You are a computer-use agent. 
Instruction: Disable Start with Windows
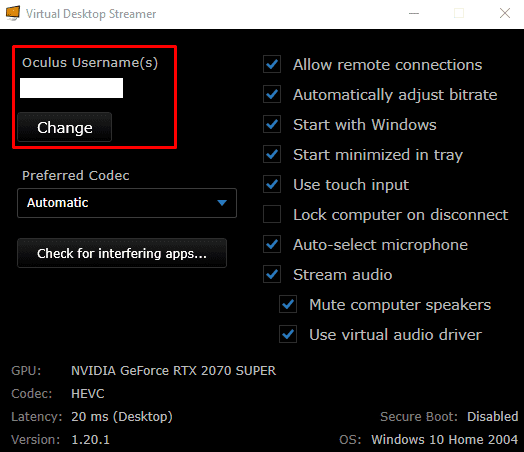click(272, 124)
